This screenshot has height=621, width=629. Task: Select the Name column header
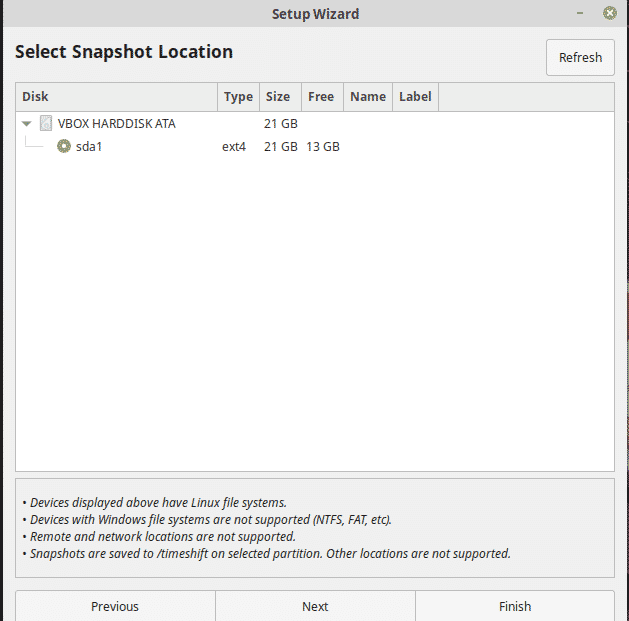coord(368,97)
